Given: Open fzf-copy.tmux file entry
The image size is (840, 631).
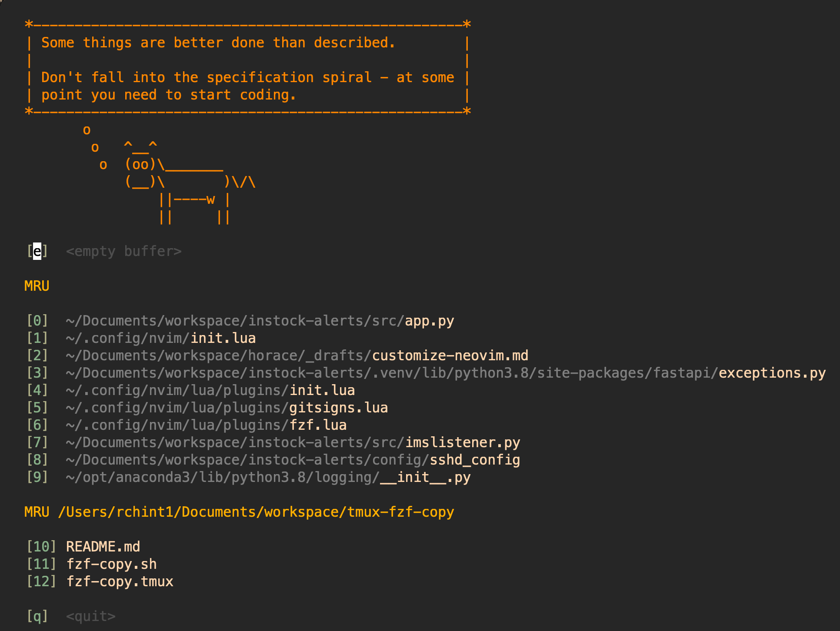Looking at the screenshot, I should 100,581.
